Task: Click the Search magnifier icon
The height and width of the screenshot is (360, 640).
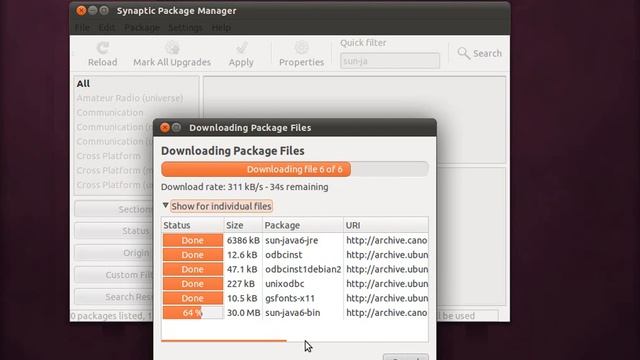Action: coord(463,53)
